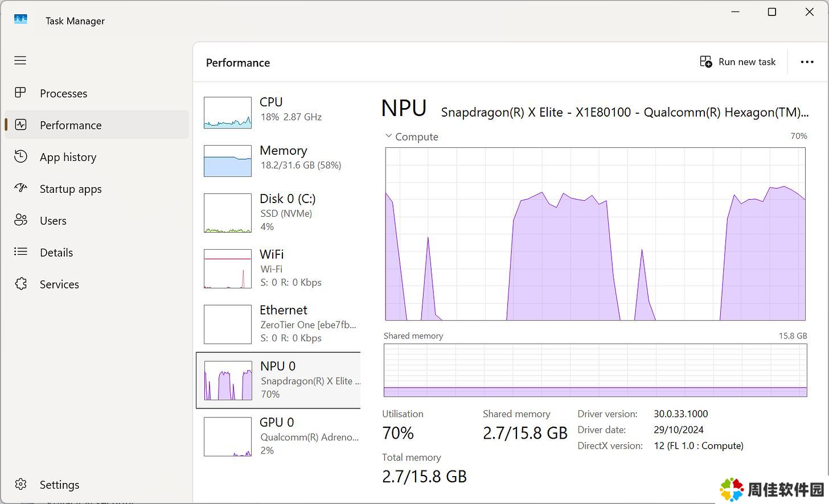
Task: Click Run new task button label
Action: [747, 61]
